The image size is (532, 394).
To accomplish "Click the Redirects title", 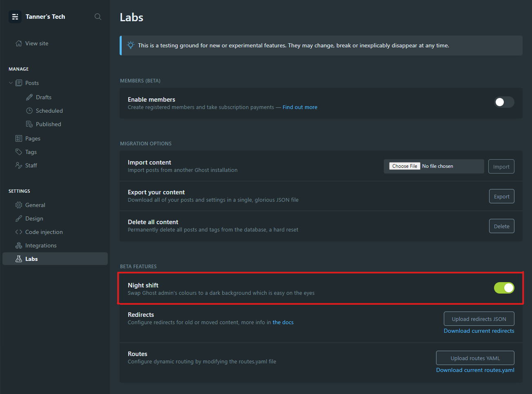I will (x=141, y=315).
